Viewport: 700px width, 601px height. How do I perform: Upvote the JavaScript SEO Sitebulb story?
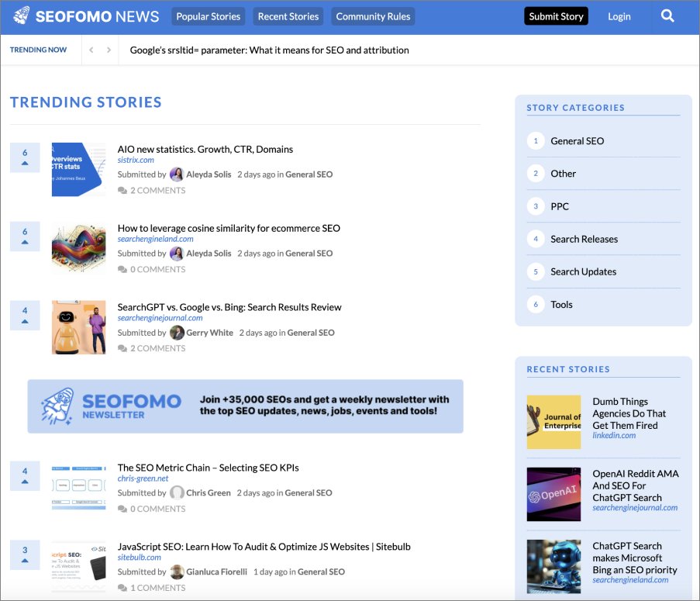pyautogui.click(x=25, y=555)
